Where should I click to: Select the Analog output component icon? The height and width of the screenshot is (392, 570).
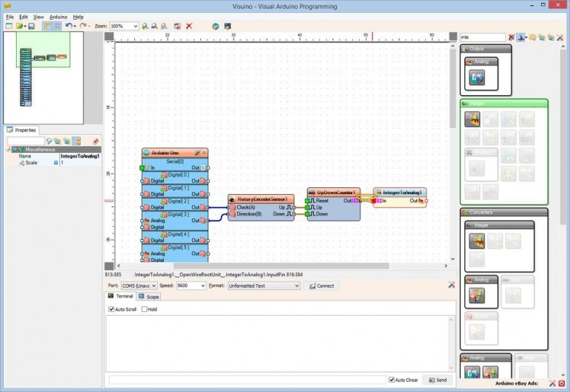point(477,77)
